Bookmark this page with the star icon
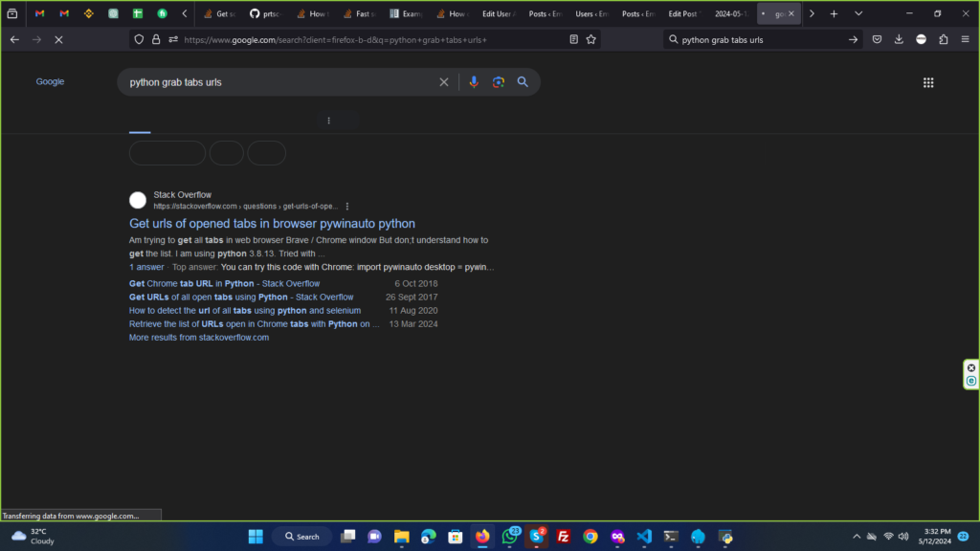This screenshot has width=980, height=551. click(x=591, y=39)
